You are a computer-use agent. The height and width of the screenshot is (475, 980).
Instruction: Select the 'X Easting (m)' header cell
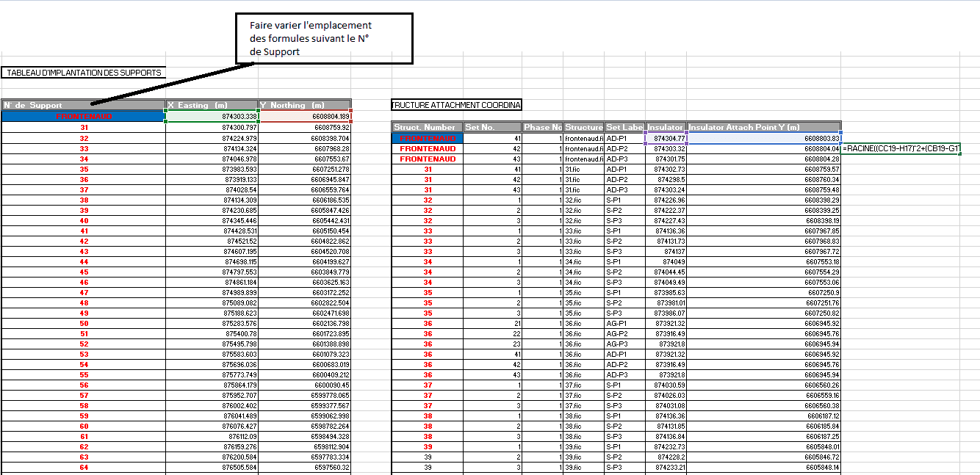pos(212,105)
